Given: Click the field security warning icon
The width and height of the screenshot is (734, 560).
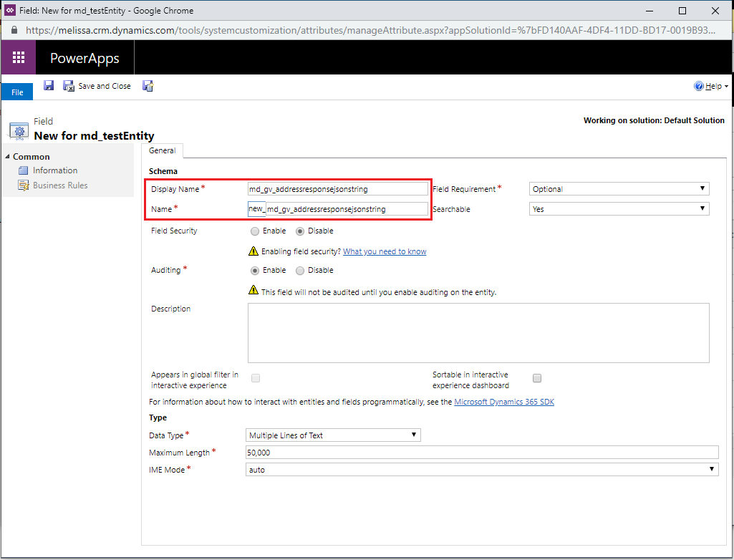Looking at the screenshot, I should click(x=253, y=251).
